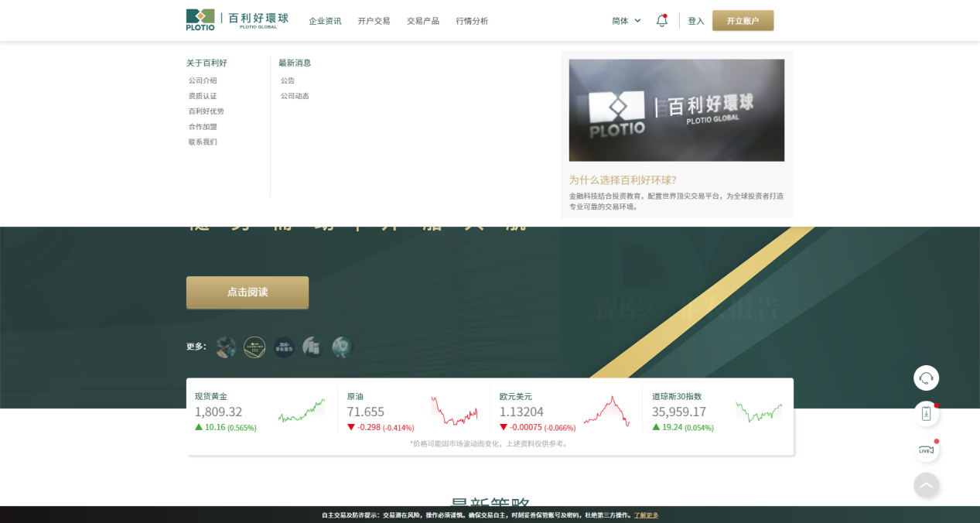
Task: Expand the 简体 language dropdown
Action: (x=626, y=21)
